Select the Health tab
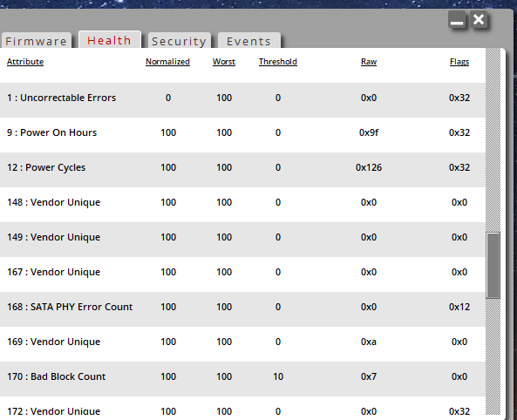The width and height of the screenshot is (517, 420). pyautogui.click(x=110, y=40)
